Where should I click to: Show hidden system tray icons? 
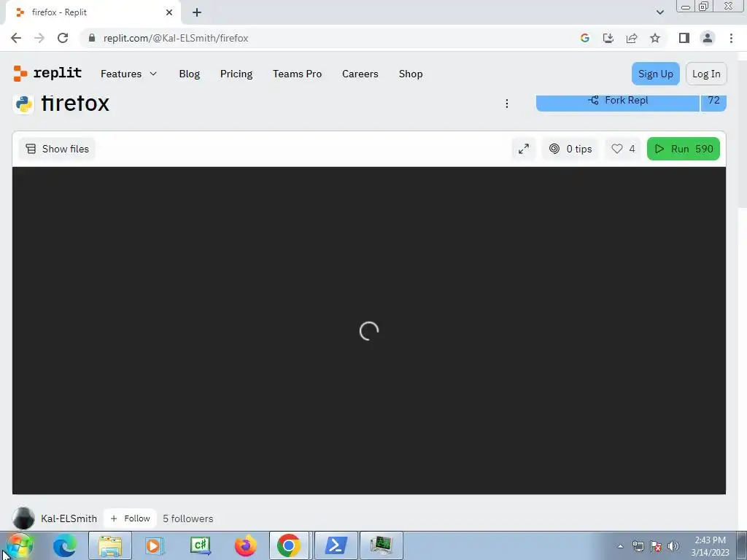tap(620, 546)
